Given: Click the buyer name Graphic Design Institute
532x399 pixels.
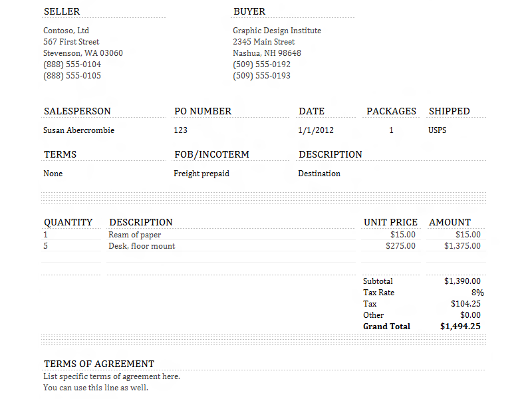Looking at the screenshot, I should click(277, 31).
